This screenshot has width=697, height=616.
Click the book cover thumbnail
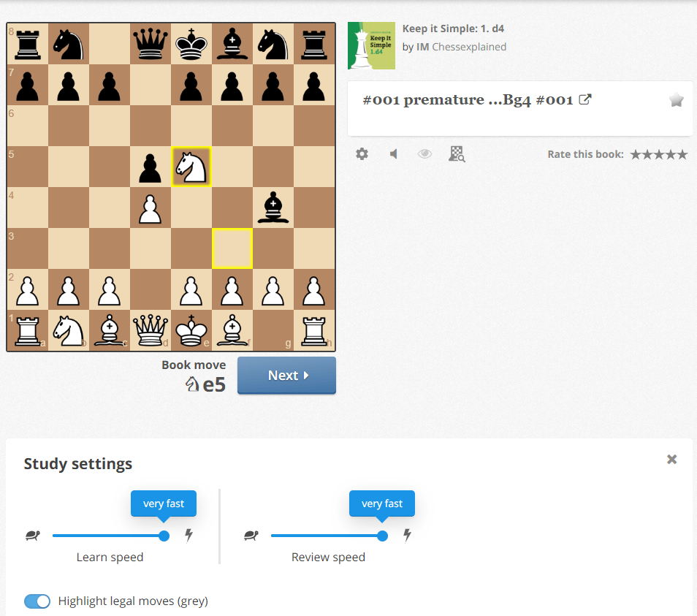point(371,46)
